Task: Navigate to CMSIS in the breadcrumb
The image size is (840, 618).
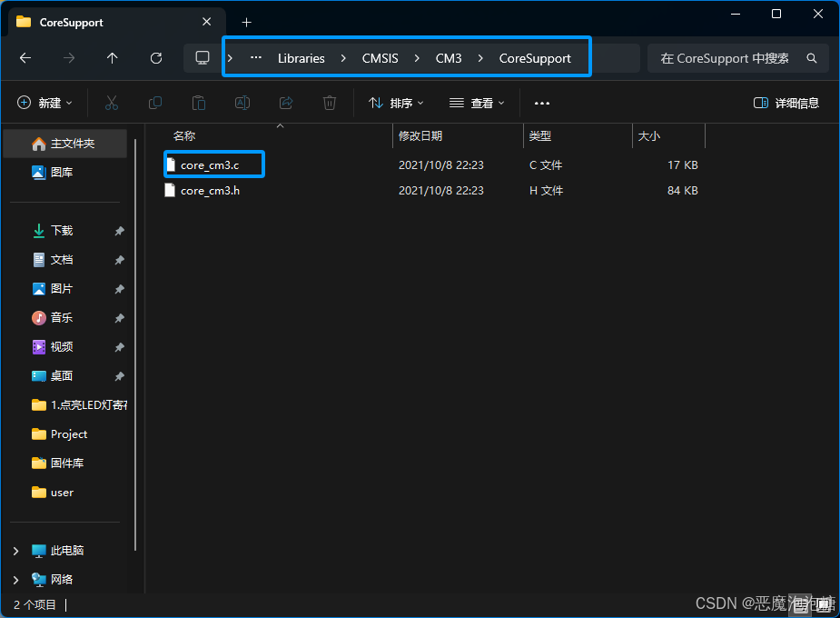Action: coord(380,58)
